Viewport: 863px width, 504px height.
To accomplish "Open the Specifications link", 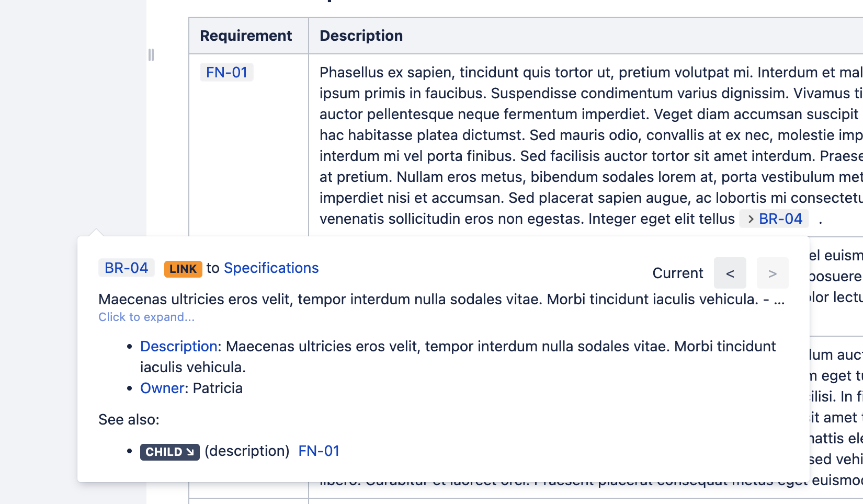I will click(x=271, y=268).
